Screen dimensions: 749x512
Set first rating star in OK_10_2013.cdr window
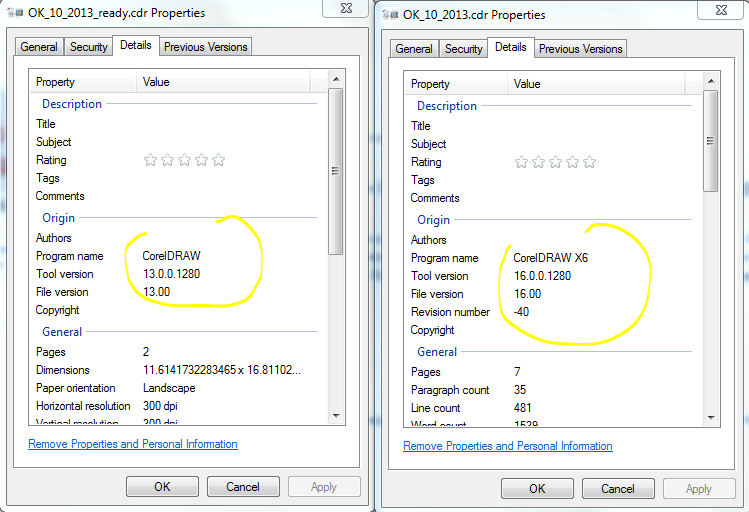(x=521, y=162)
